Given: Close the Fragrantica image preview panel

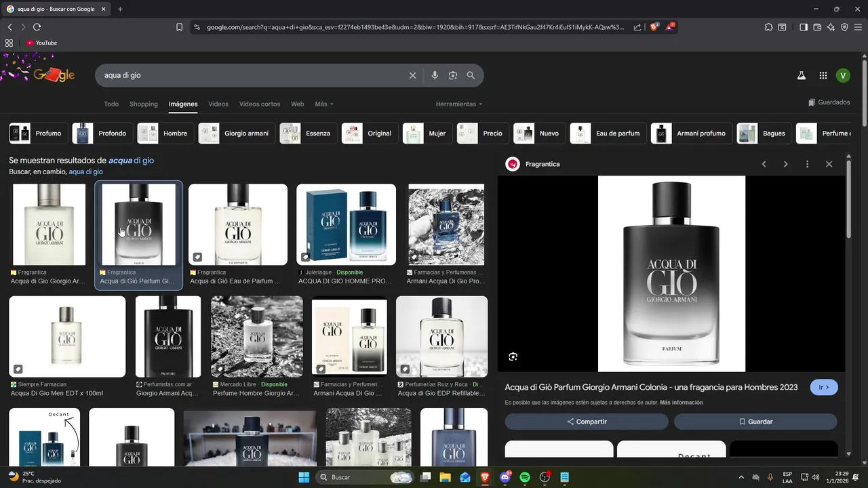Looking at the screenshot, I should click(829, 164).
